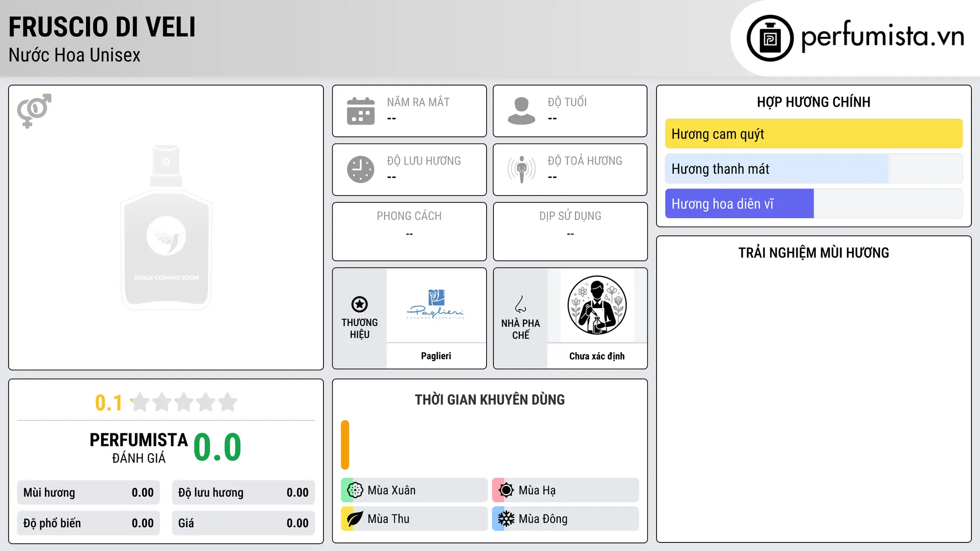Click the Dịp sử dụng card

[570, 231]
